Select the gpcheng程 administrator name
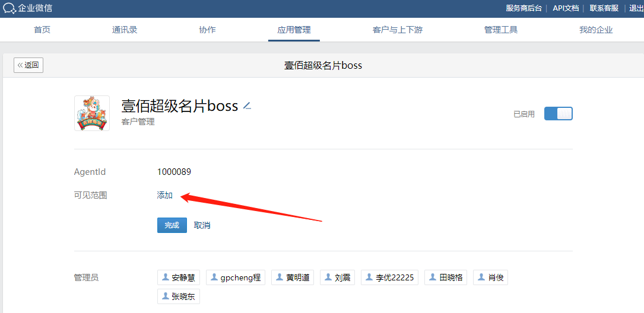The image size is (644, 313). click(240, 277)
